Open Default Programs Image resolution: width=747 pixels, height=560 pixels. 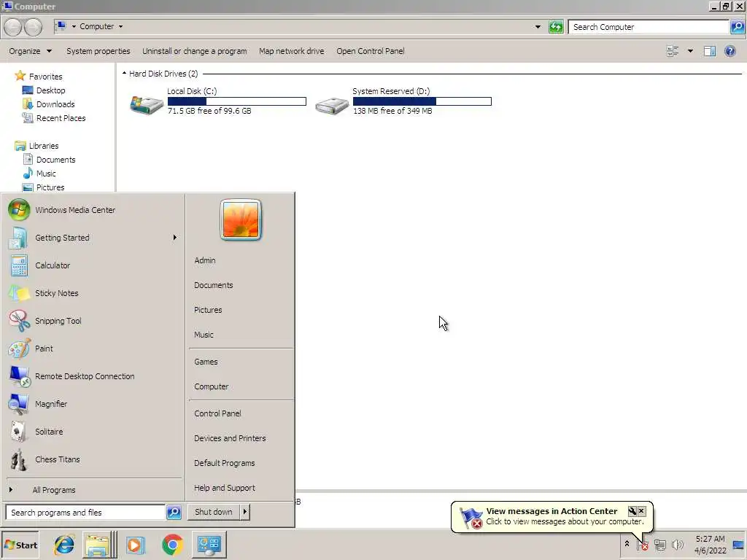[x=225, y=463]
